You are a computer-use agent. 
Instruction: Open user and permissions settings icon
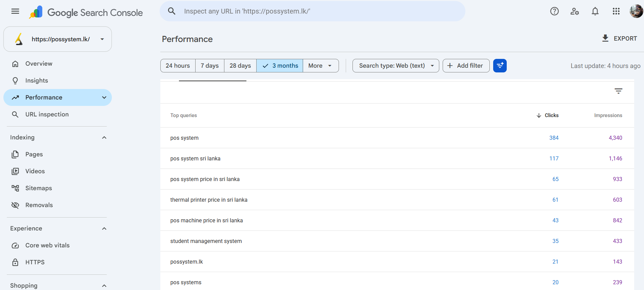[575, 11]
